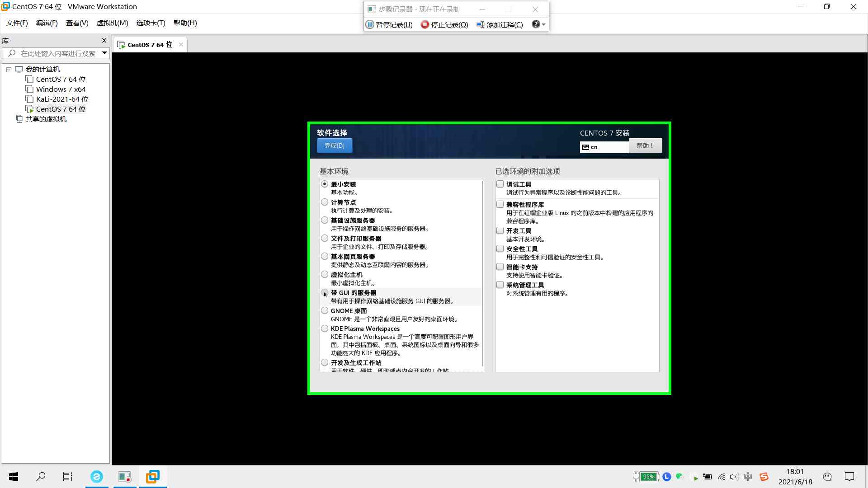
Task: Open the 查看(V) menu
Action: click(77, 23)
